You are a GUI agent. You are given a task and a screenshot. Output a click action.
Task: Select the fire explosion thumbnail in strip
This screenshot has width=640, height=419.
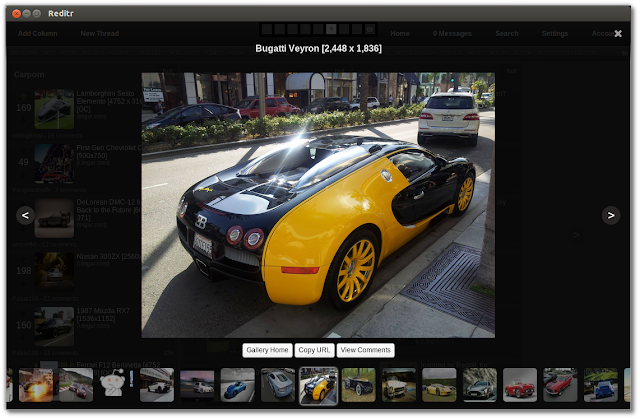pyautogui.click(x=36, y=385)
